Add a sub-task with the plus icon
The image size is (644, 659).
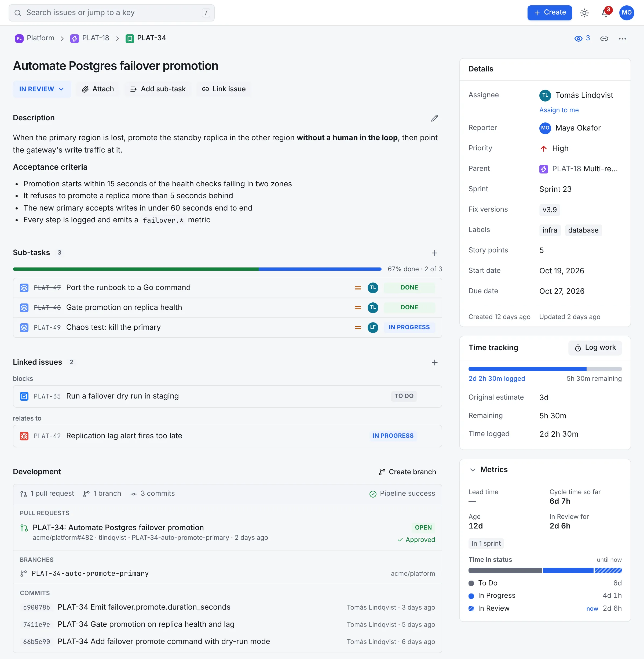coord(435,253)
